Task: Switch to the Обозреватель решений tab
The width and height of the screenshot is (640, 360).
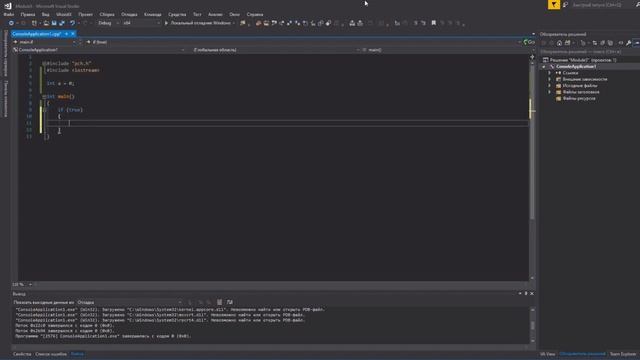Action: click(x=582, y=354)
